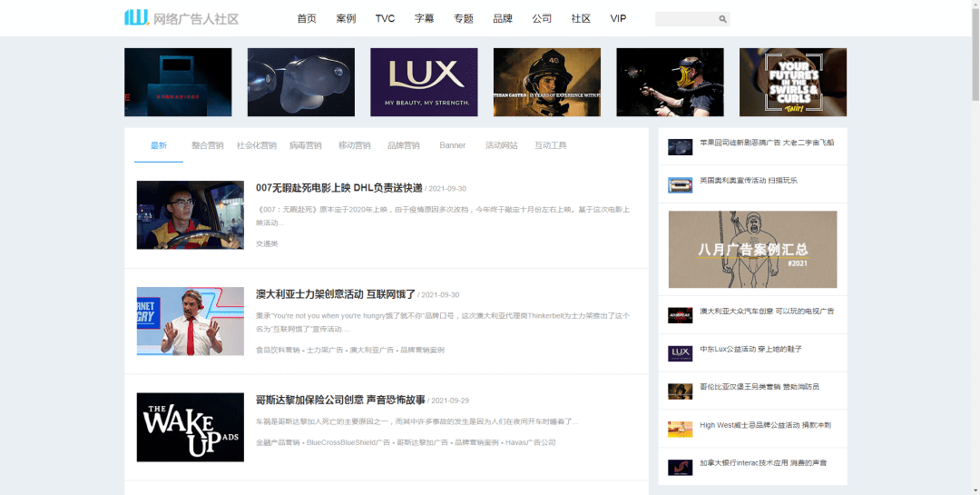Select the 整合营销 tab
The image size is (980, 495).
point(208,145)
